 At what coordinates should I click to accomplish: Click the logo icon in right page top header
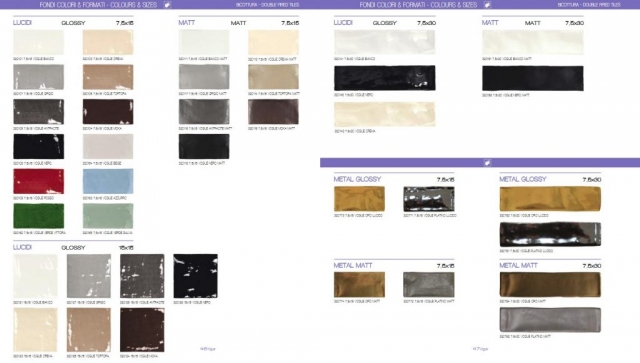[x=487, y=5]
